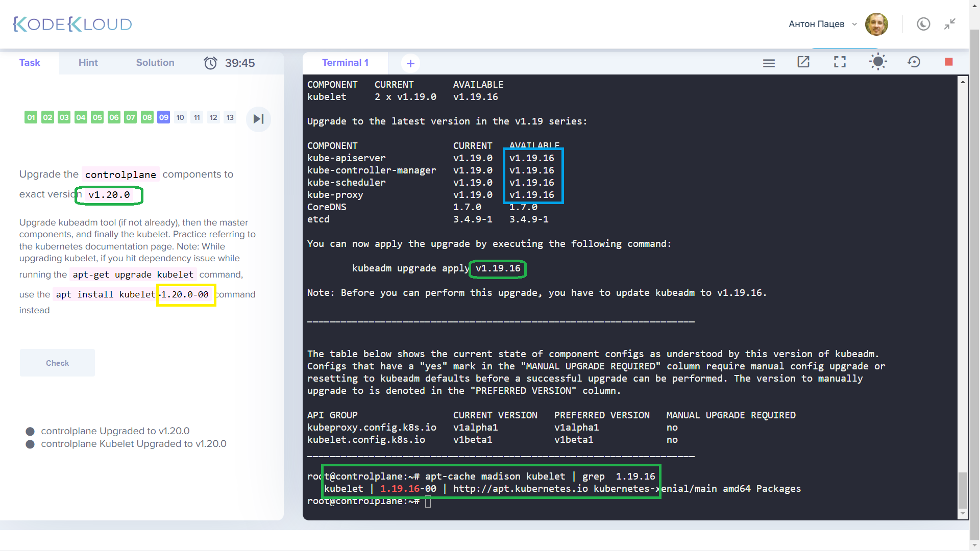Toggle fullscreen terminal icon
980x551 pixels.
pos(840,62)
